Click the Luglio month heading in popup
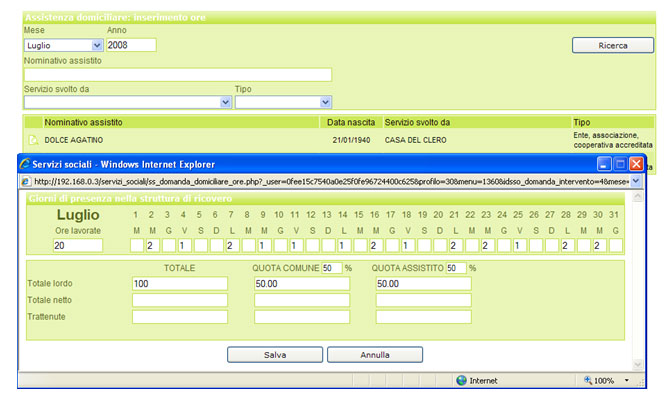 [78, 215]
